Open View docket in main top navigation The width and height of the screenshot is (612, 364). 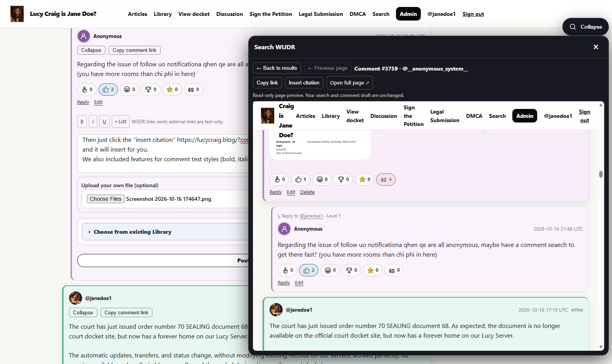point(194,14)
